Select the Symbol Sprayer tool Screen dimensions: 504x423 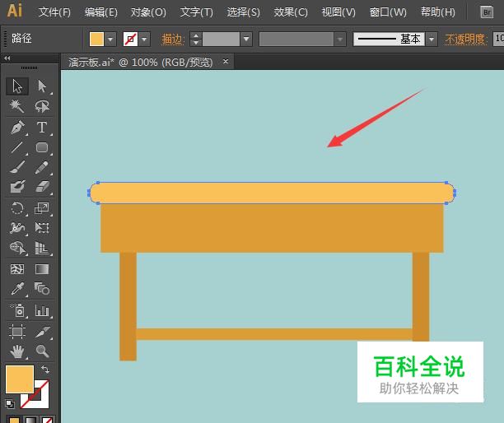point(17,310)
